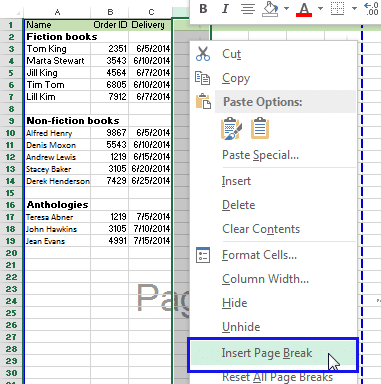Select row 9 header
The image size is (381, 384).
click(11, 121)
